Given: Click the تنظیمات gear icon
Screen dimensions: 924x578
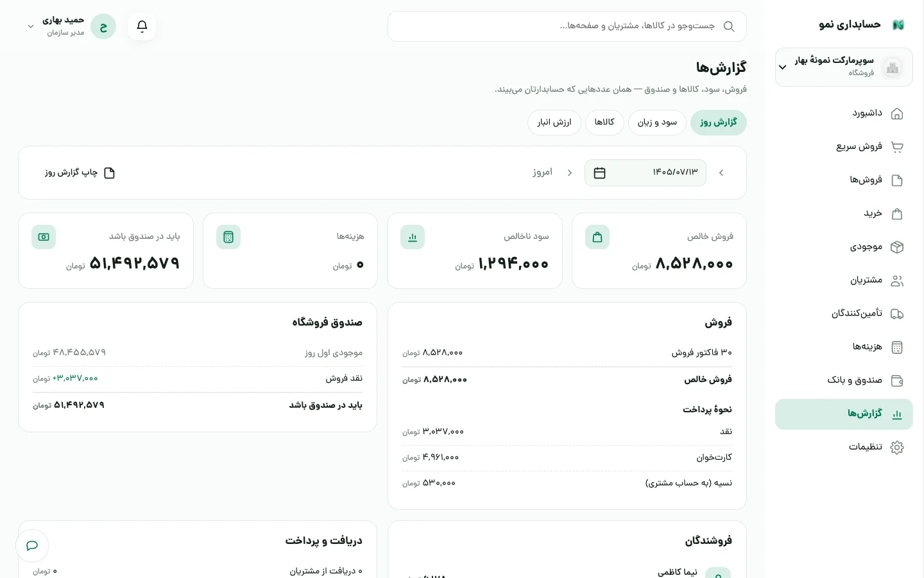Looking at the screenshot, I should (x=897, y=448).
